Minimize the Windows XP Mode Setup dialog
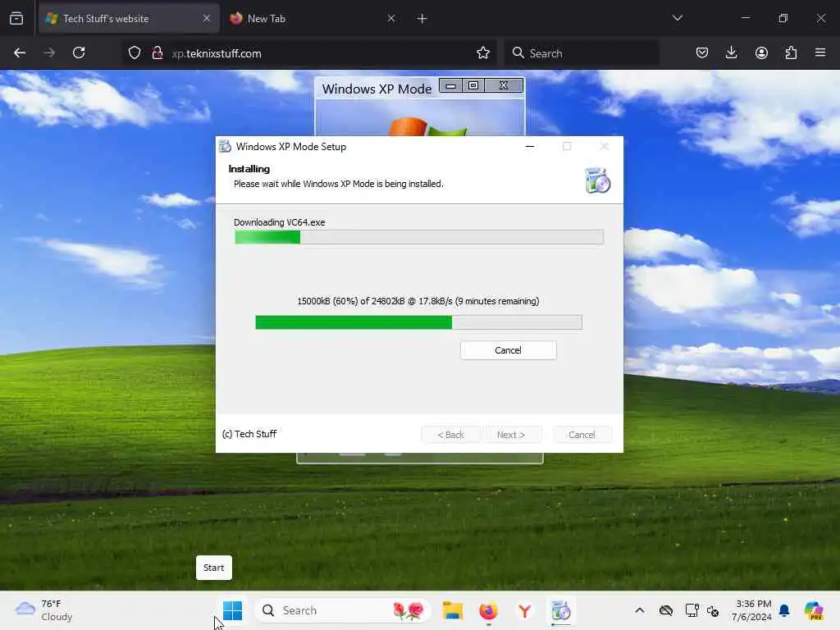This screenshot has width=840, height=630. (530, 146)
